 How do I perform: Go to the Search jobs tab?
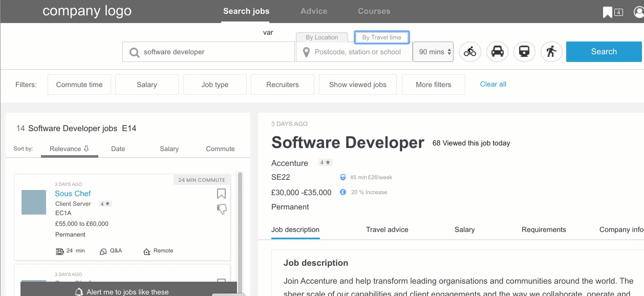click(246, 11)
